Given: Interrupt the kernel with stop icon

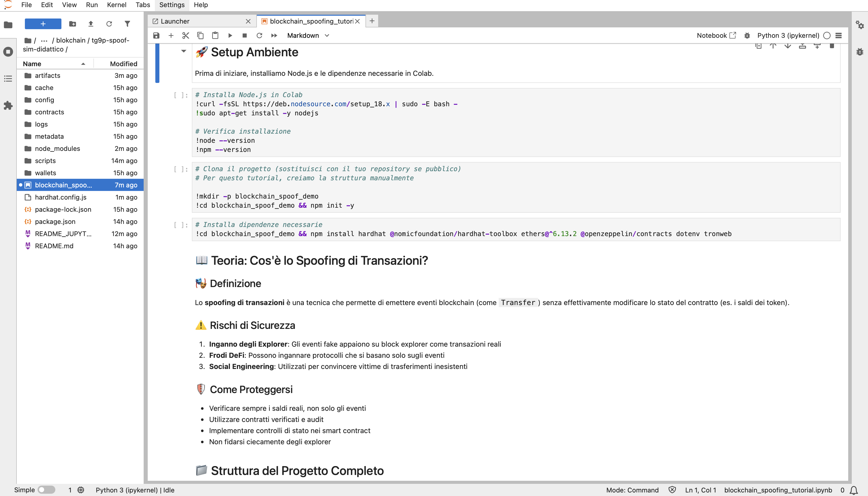Looking at the screenshot, I should tap(244, 36).
